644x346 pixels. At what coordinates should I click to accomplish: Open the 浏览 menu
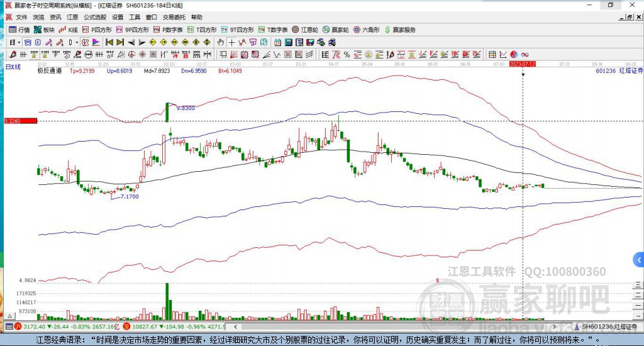pyautogui.click(x=38, y=17)
